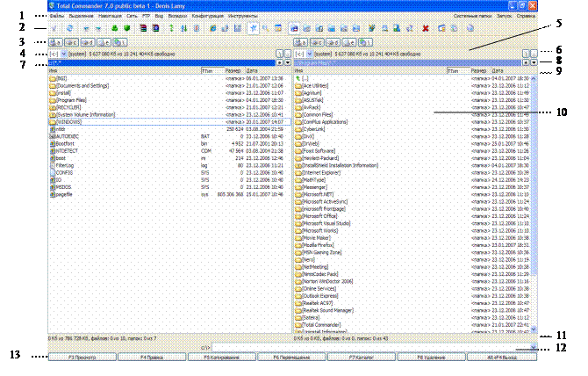
Task: Sort left panel by Дата column
Action: (x=269, y=70)
